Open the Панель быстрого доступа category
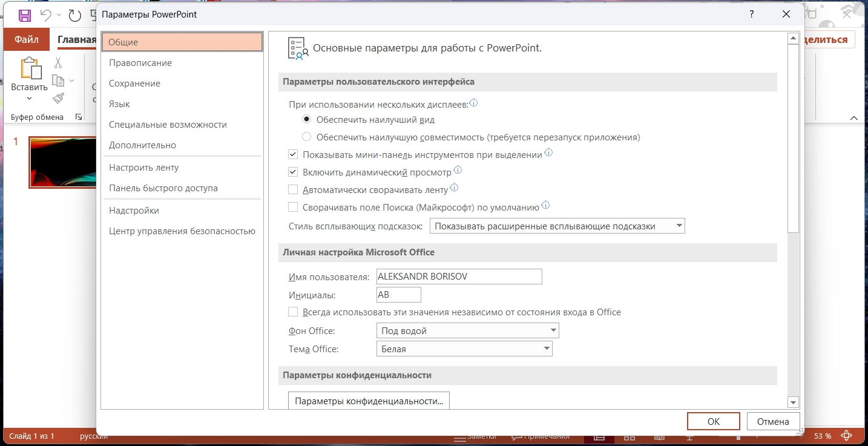The image size is (868, 446). (x=182, y=188)
